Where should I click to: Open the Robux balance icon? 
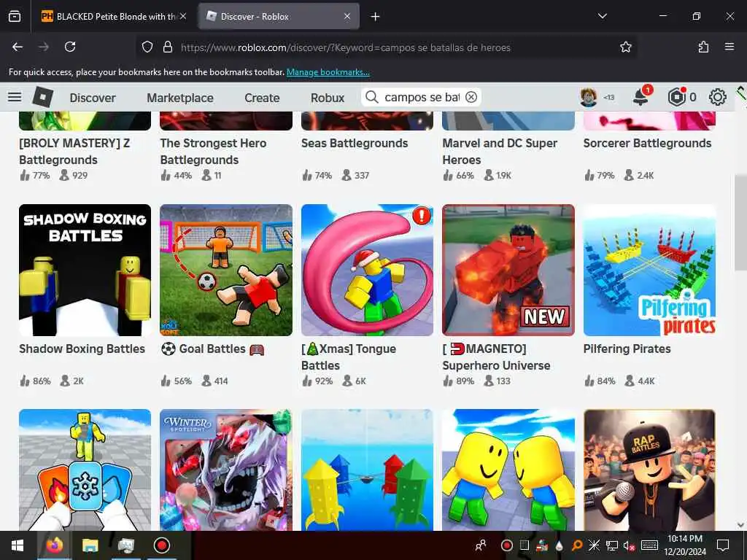tap(676, 97)
